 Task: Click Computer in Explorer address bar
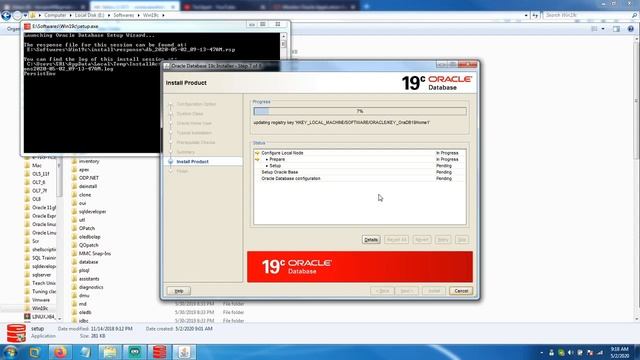[55, 15]
